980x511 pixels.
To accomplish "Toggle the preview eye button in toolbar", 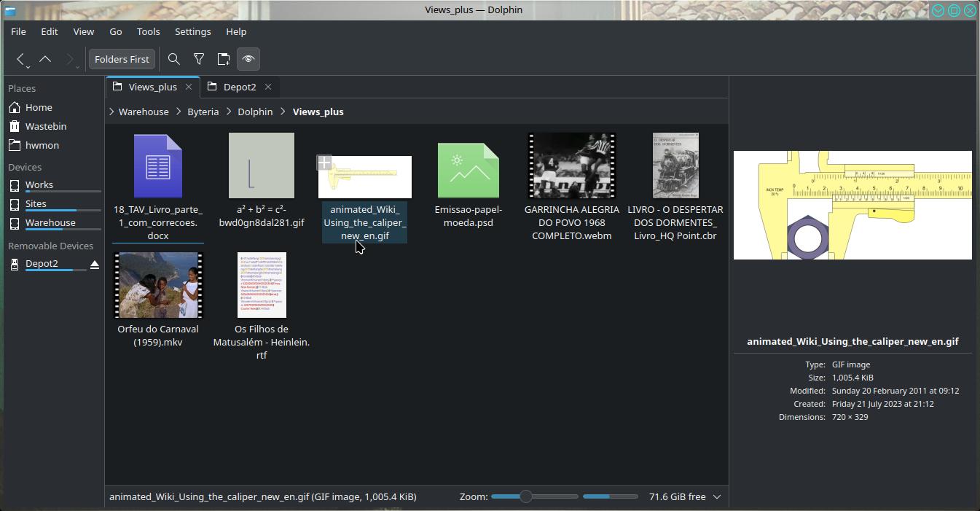I will click(248, 59).
